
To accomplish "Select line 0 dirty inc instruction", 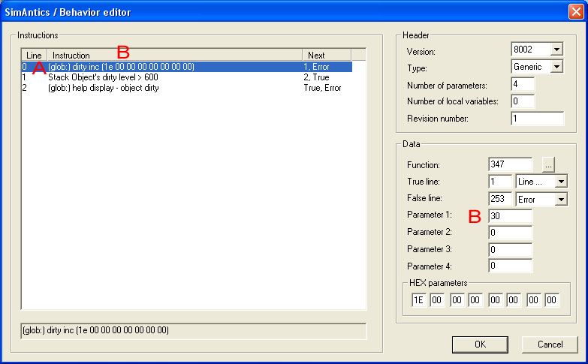I will click(x=187, y=67).
